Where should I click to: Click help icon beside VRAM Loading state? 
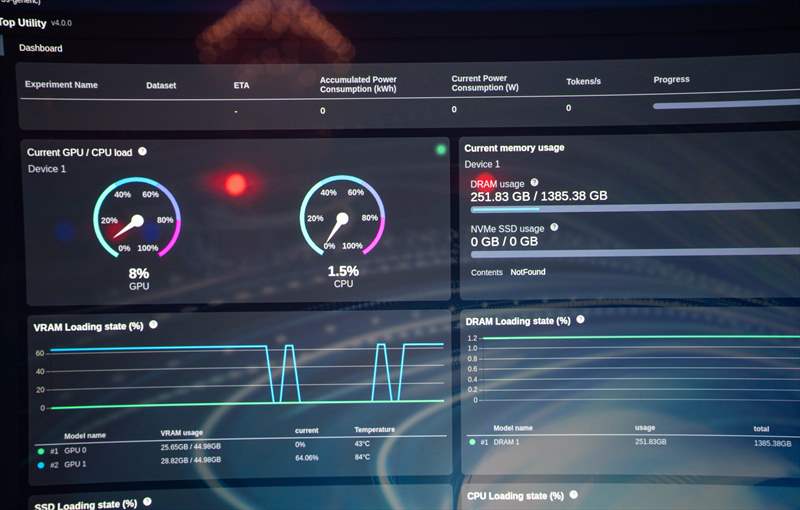[153, 324]
